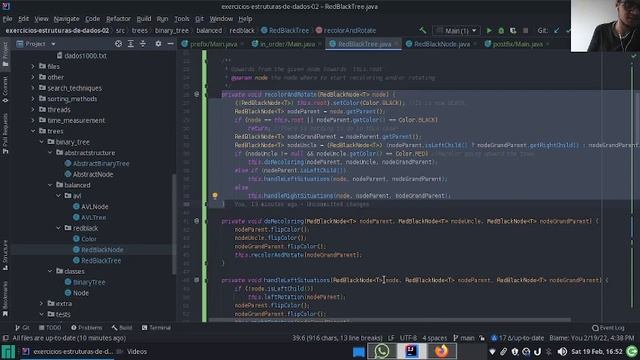Click Git update project arrow icon
Viewport: 640px width, 360px height.
(x=557, y=31)
